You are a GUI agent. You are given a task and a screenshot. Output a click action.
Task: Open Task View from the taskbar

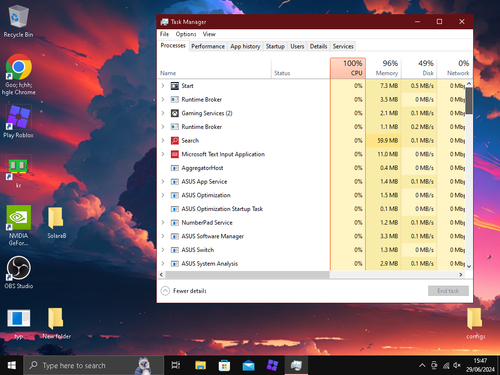tap(176, 365)
